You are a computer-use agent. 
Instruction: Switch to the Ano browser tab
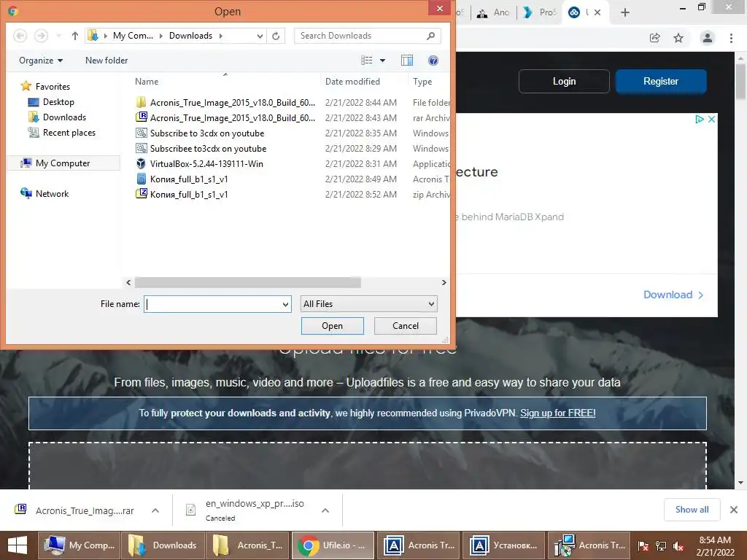(494, 12)
